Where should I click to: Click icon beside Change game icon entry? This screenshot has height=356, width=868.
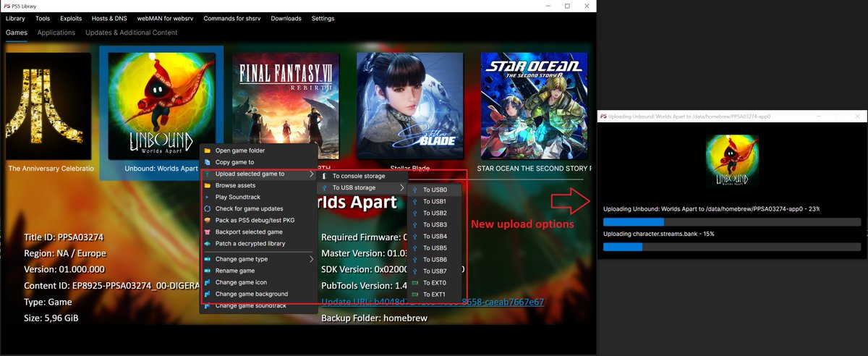[x=208, y=282]
